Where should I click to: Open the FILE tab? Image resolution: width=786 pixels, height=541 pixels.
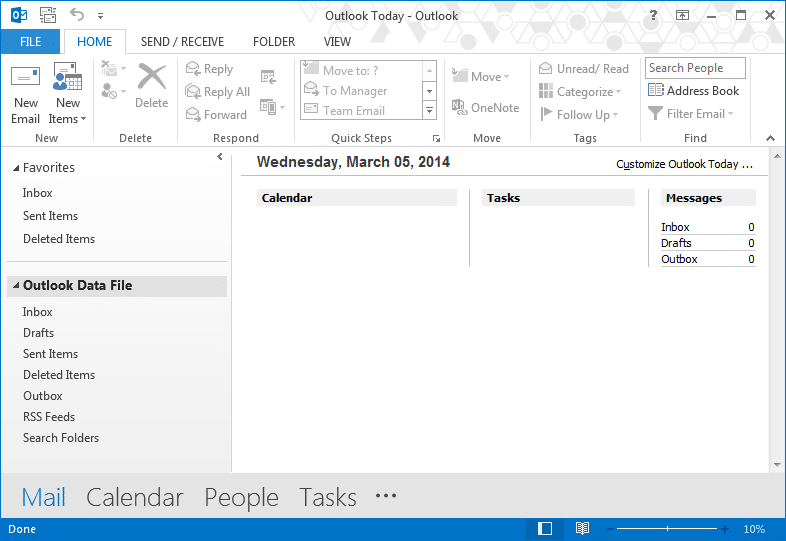click(30, 42)
